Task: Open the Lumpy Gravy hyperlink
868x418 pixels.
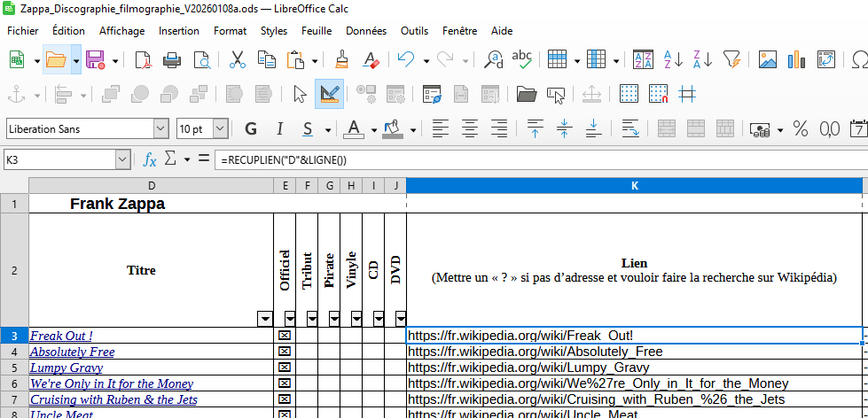Action: tap(66, 368)
